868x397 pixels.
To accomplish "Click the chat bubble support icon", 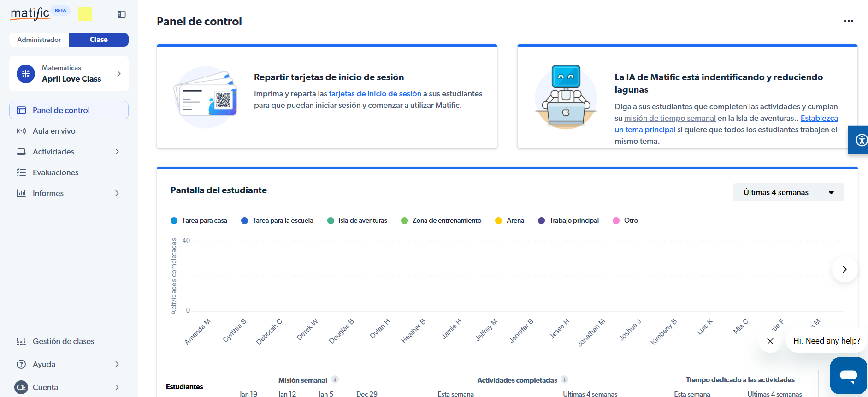I will (x=848, y=376).
